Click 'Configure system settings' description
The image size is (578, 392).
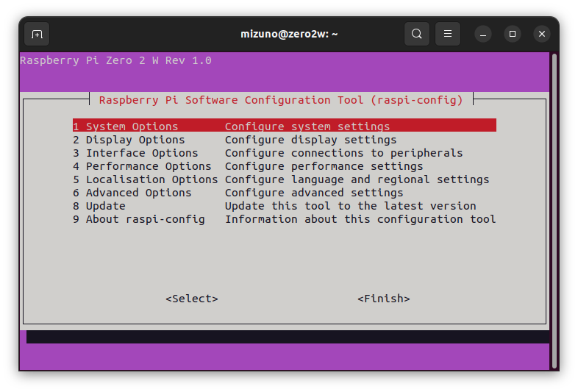tap(307, 126)
